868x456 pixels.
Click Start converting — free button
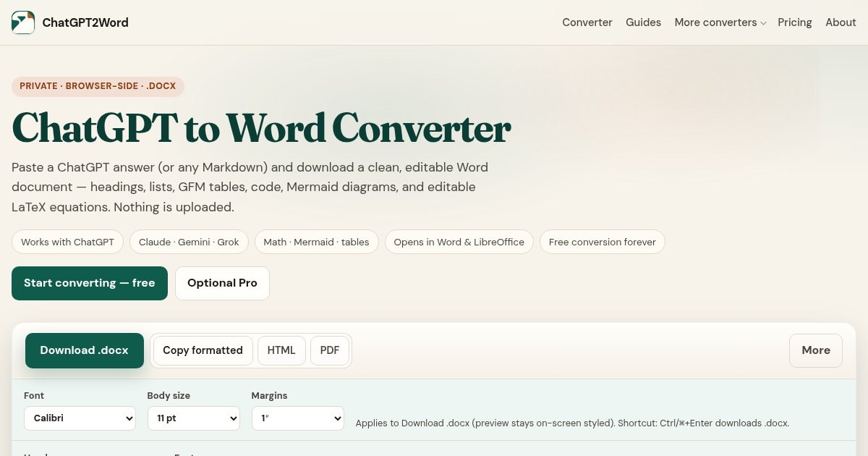pyautogui.click(x=90, y=283)
